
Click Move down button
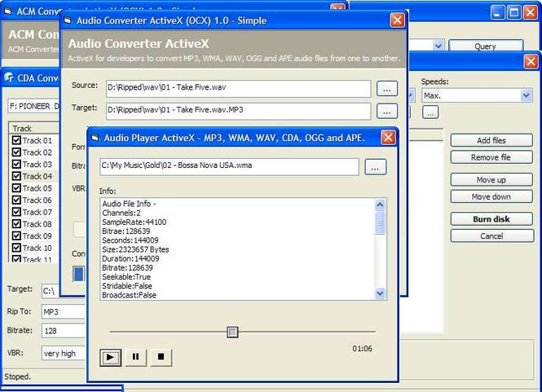click(491, 196)
